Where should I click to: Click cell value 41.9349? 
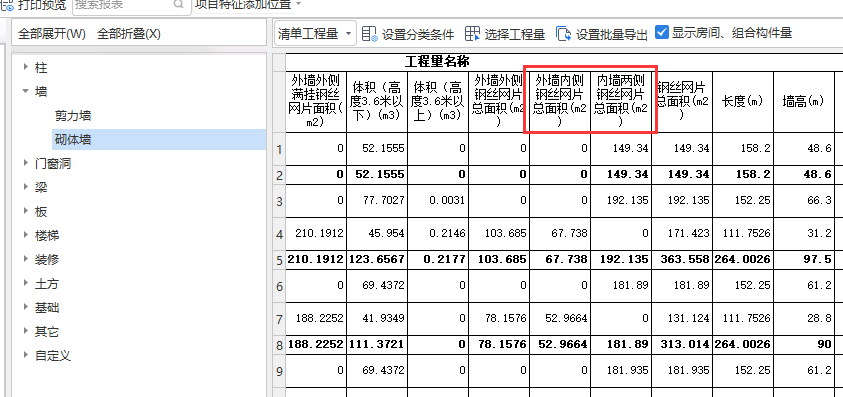(x=383, y=318)
